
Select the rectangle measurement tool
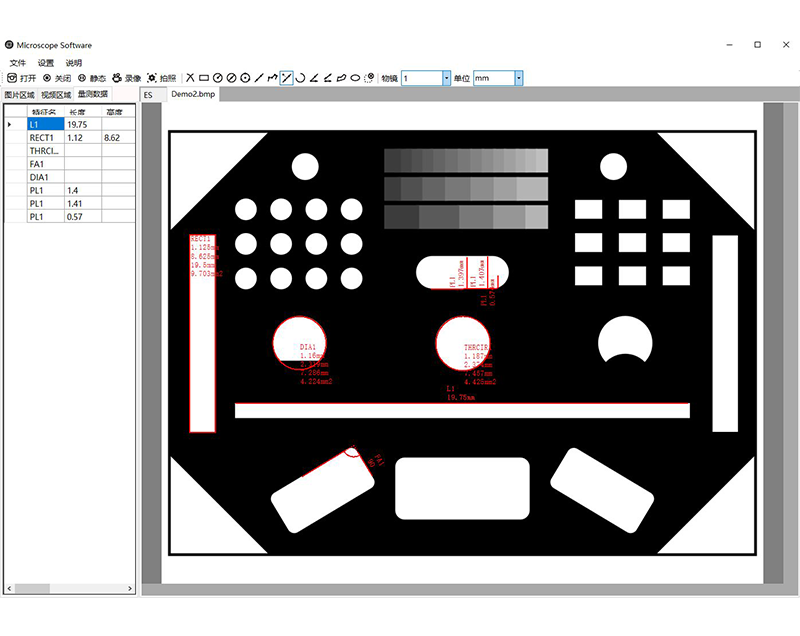204,77
